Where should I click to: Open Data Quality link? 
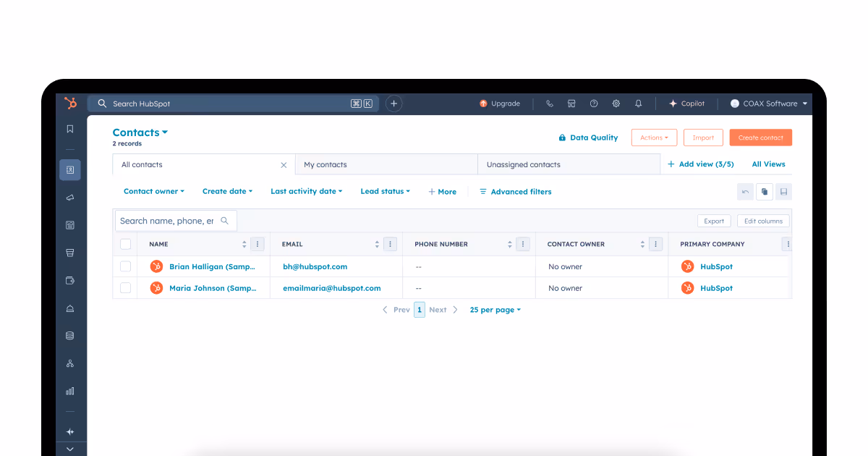588,138
